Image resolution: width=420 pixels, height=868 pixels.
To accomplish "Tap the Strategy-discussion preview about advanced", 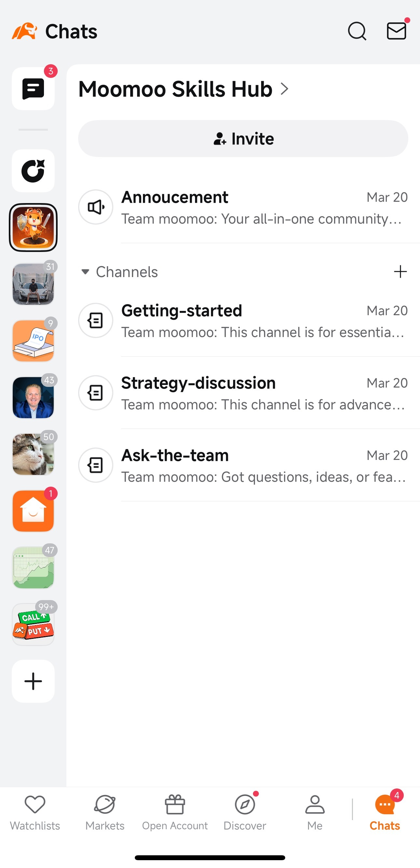I will [263, 405].
